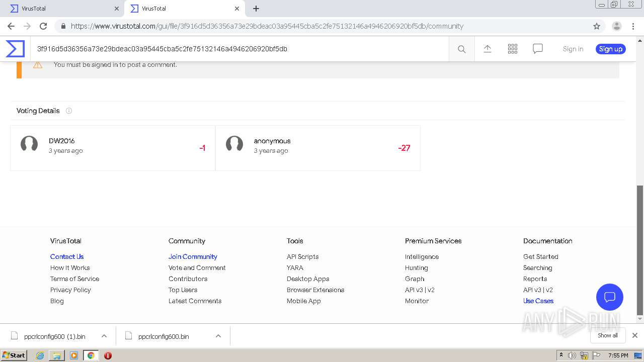
Task: Switch to first VirusTotal tab
Action: point(62,9)
